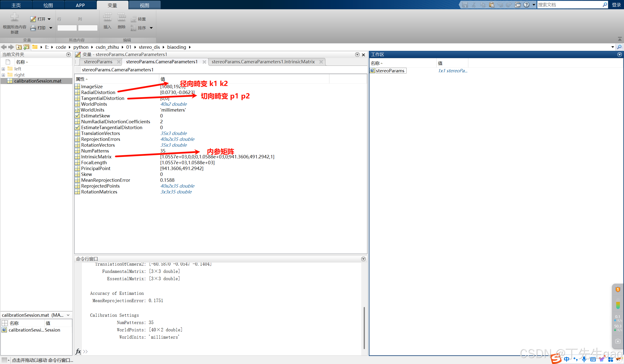The image size is (624, 364).
Task: Expand the right folder tree node
Action: coord(3,75)
